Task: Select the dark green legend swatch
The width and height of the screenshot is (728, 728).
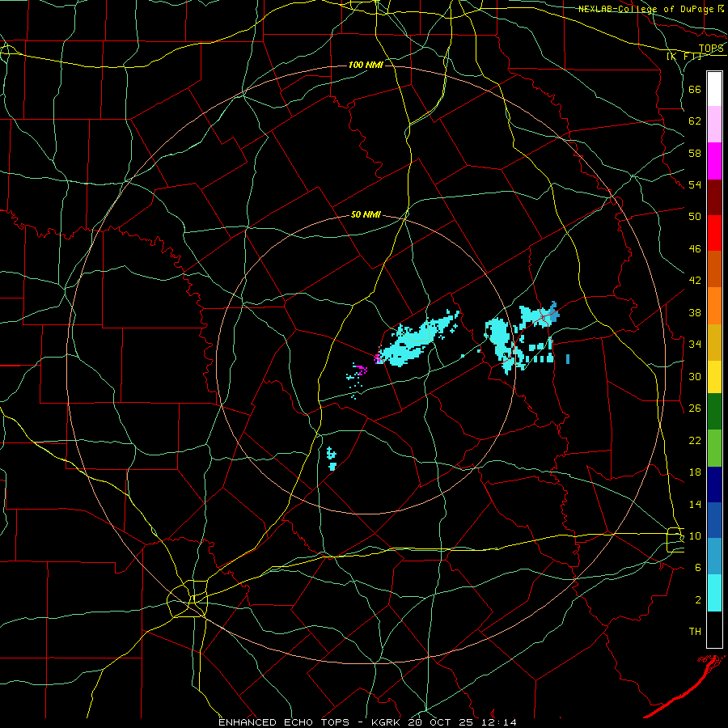Action: [x=714, y=412]
